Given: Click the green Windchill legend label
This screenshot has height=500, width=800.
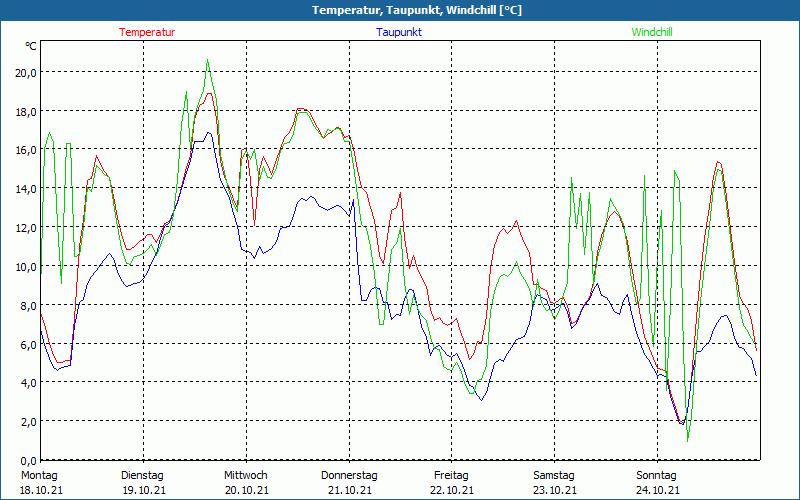Looking at the screenshot, I should pyautogui.click(x=651, y=32).
